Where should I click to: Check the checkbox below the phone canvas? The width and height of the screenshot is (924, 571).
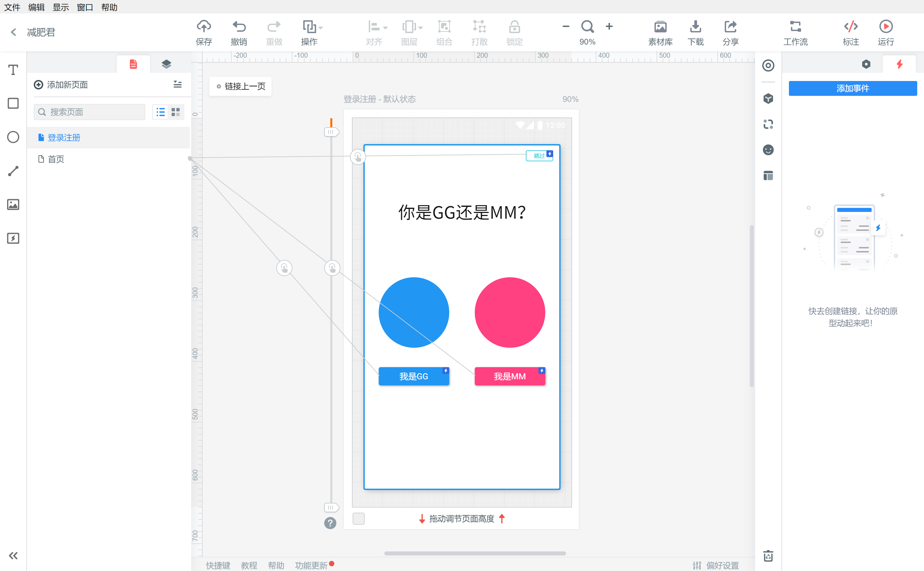[x=358, y=519]
